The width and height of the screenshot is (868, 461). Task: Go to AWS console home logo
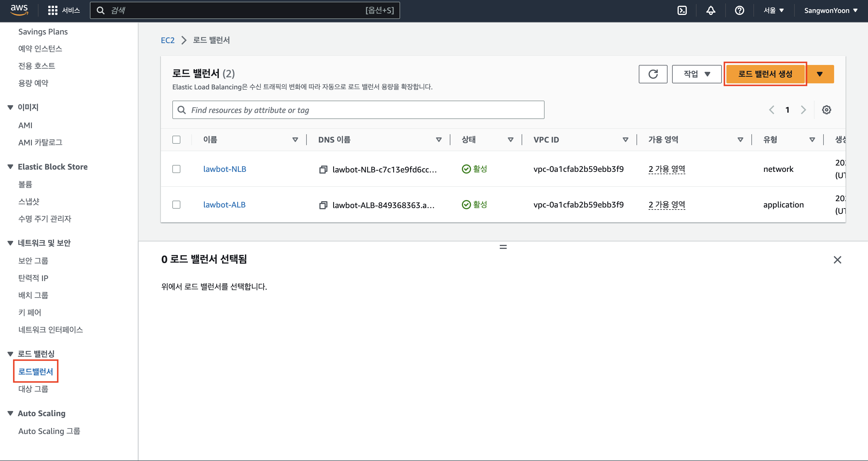pos(19,10)
